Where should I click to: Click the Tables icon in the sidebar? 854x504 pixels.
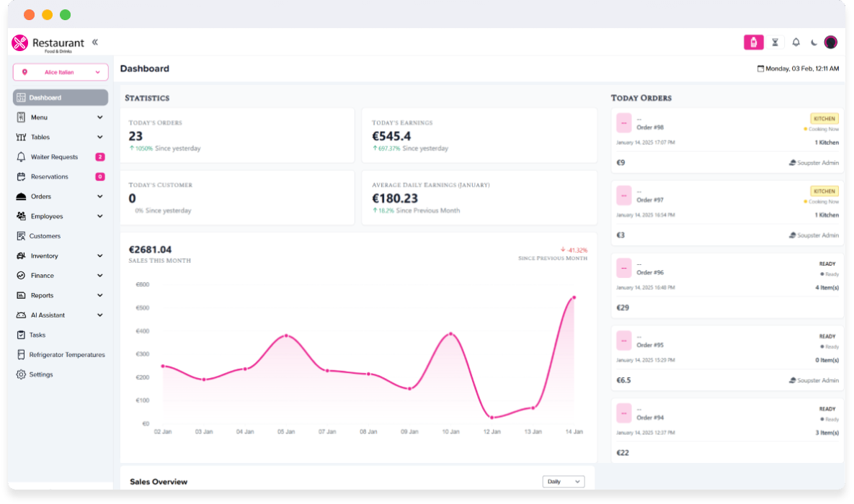pyautogui.click(x=21, y=137)
